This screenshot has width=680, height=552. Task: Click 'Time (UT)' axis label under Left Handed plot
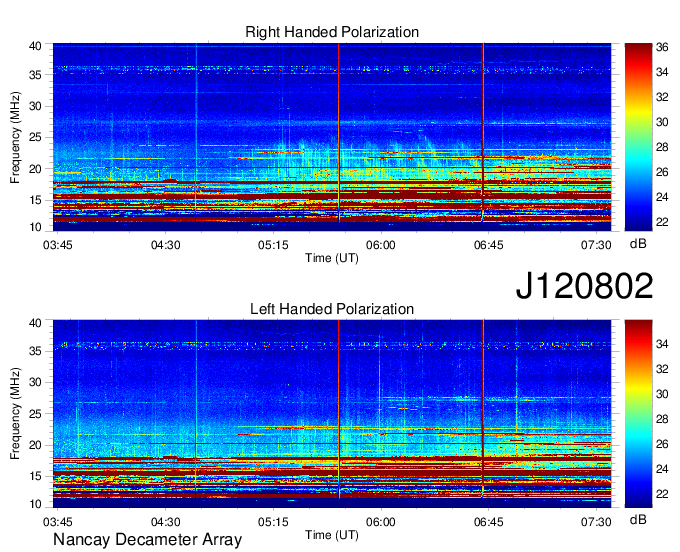click(332, 535)
